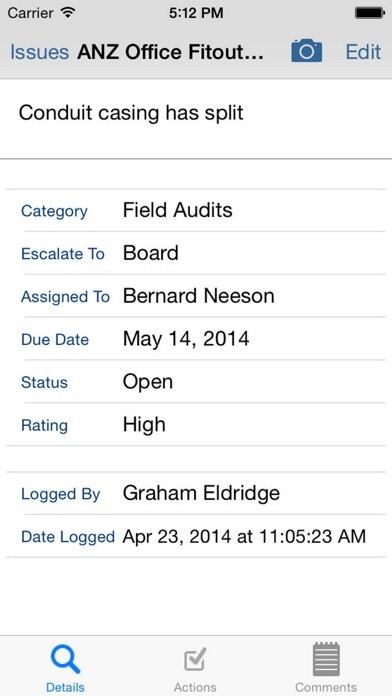The width and height of the screenshot is (392, 696).
Task: Select the Category row Field Audits
Action: click(x=196, y=210)
